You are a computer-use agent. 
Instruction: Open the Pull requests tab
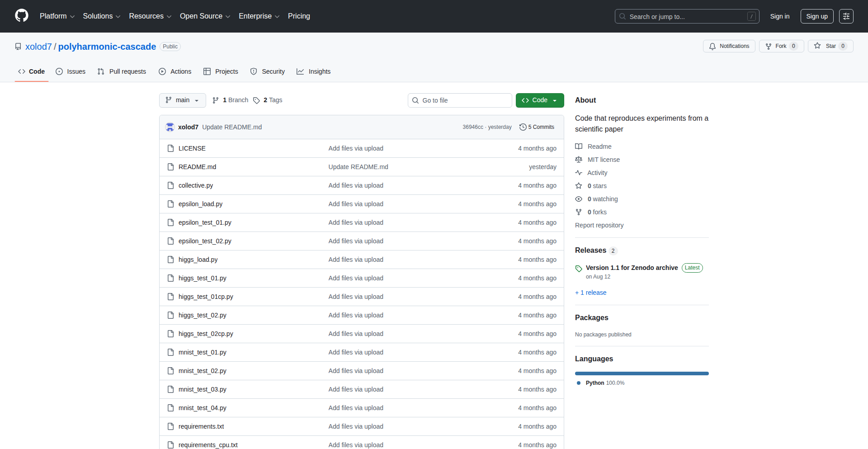(x=122, y=71)
